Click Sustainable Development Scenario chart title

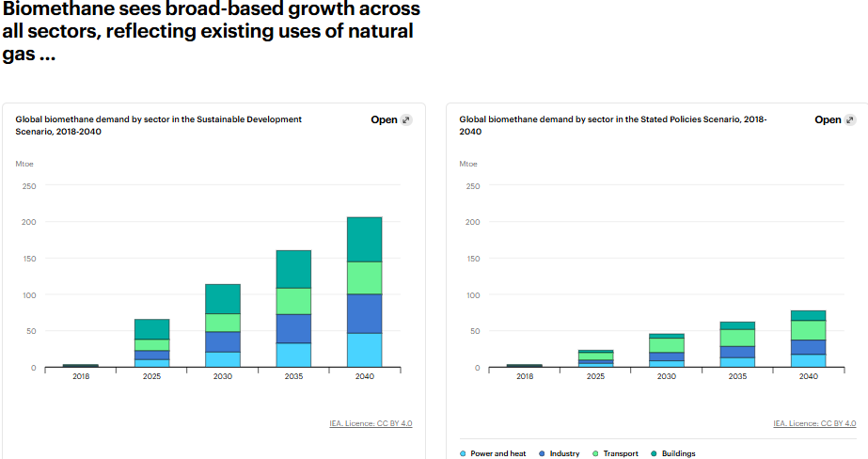(x=158, y=125)
